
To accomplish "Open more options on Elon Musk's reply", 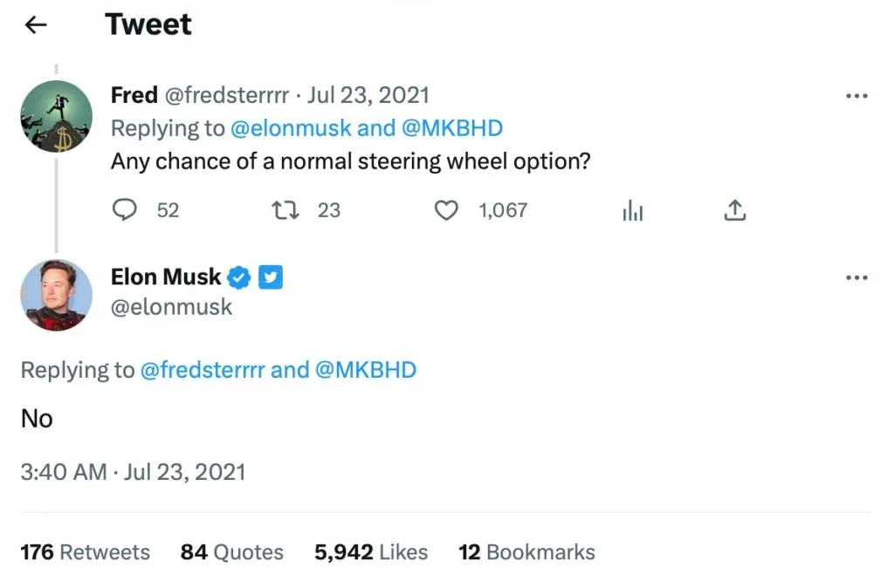I will 856,277.
